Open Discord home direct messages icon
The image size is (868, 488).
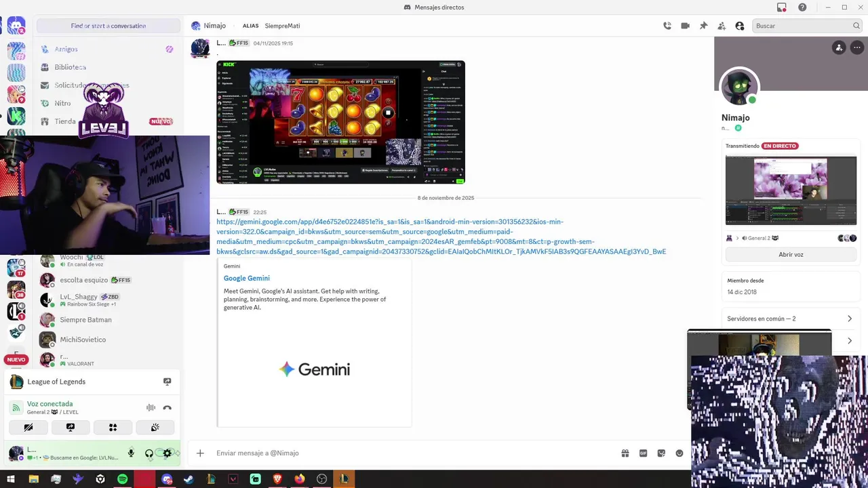pos(16,26)
